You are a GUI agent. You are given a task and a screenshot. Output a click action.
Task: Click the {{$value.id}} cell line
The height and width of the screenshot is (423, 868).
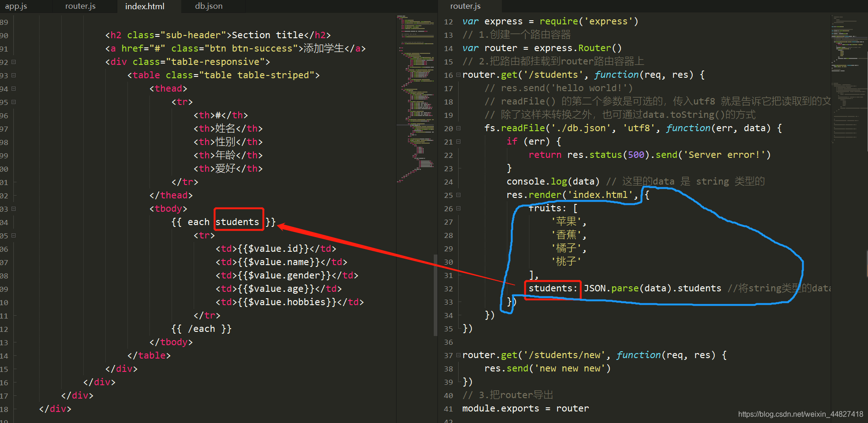coord(276,249)
